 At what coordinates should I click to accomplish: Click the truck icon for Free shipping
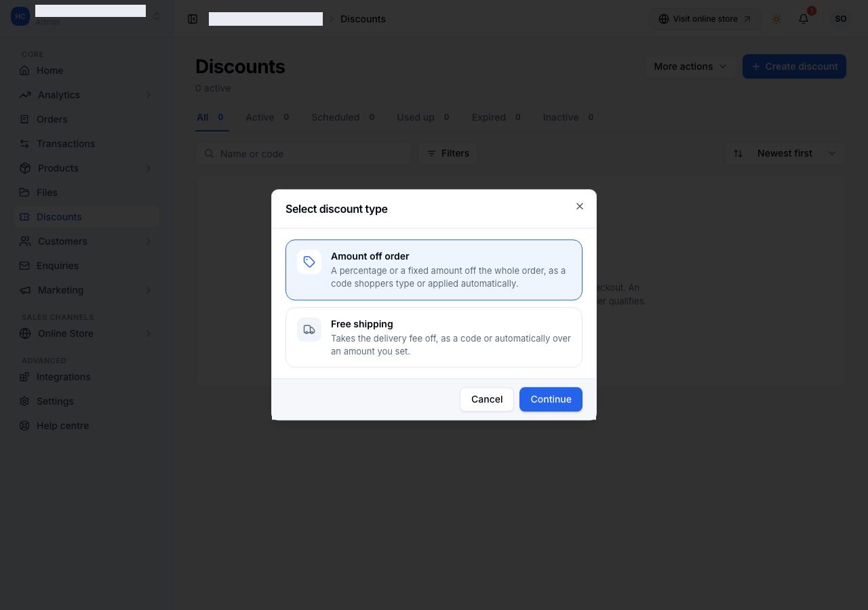(x=309, y=330)
